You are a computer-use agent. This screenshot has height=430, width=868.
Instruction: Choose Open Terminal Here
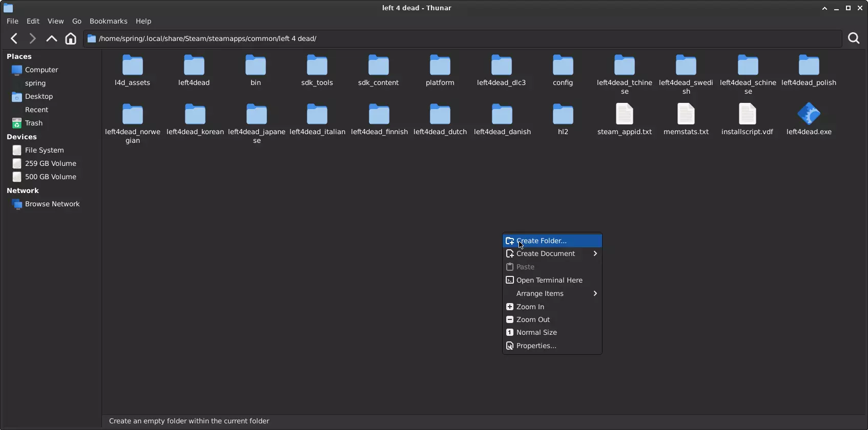tap(552, 280)
